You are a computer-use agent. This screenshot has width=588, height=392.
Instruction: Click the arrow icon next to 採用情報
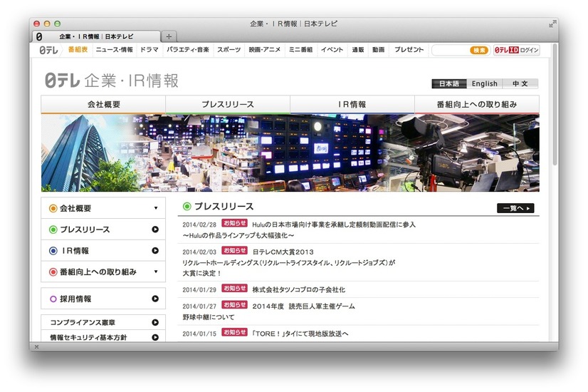coord(155,299)
